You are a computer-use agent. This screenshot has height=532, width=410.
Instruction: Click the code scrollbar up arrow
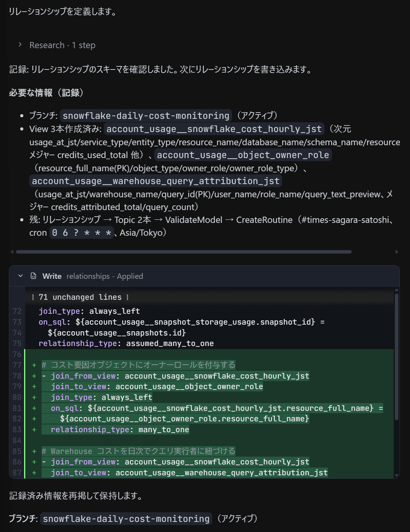click(x=396, y=290)
